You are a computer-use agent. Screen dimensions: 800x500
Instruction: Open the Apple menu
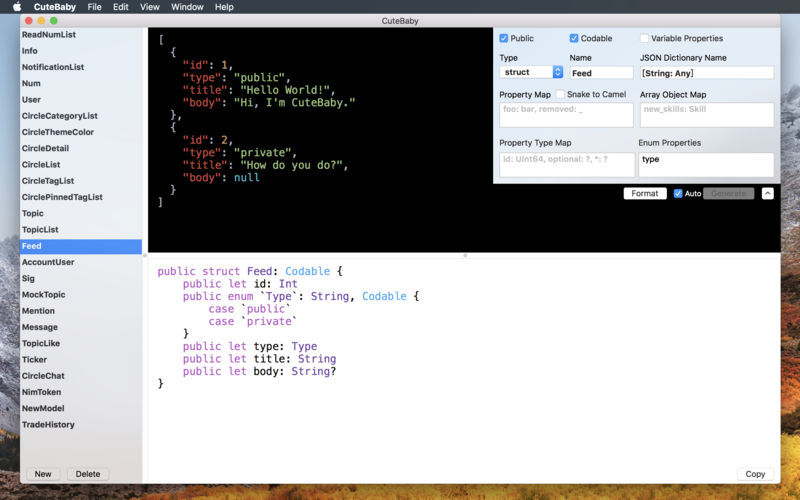point(16,7)
